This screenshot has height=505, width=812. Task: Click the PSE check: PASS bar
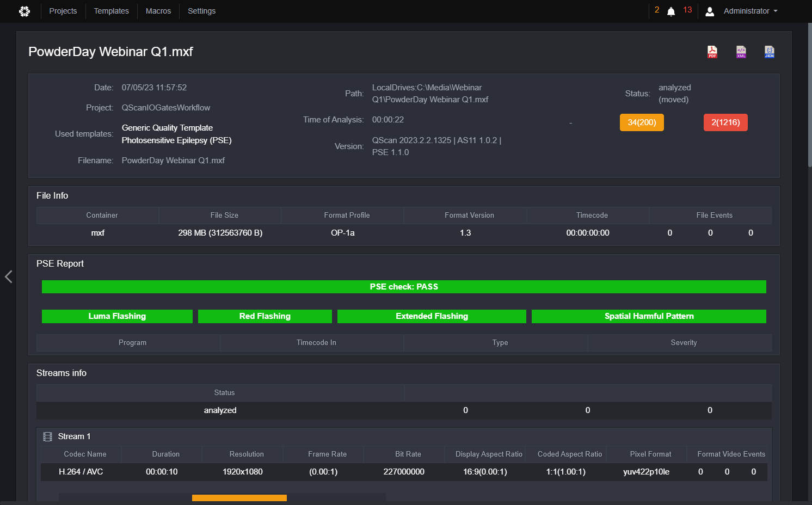[x=404, y=287]
